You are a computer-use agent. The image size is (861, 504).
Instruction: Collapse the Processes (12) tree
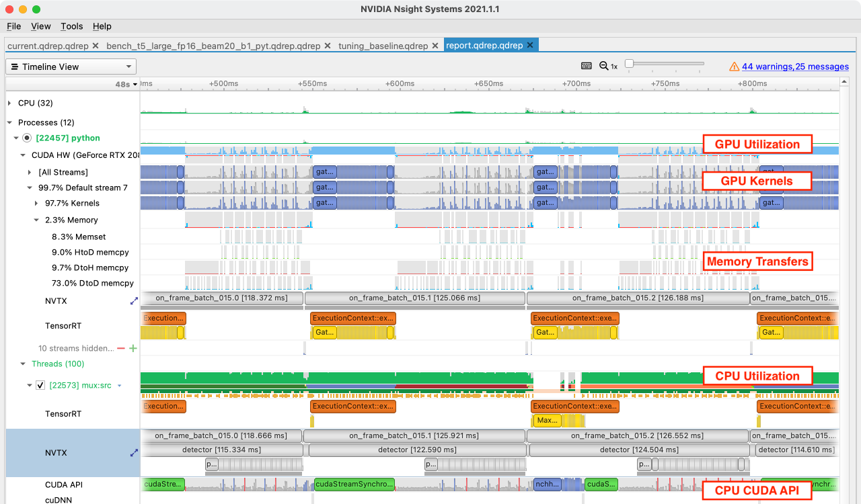9,122
